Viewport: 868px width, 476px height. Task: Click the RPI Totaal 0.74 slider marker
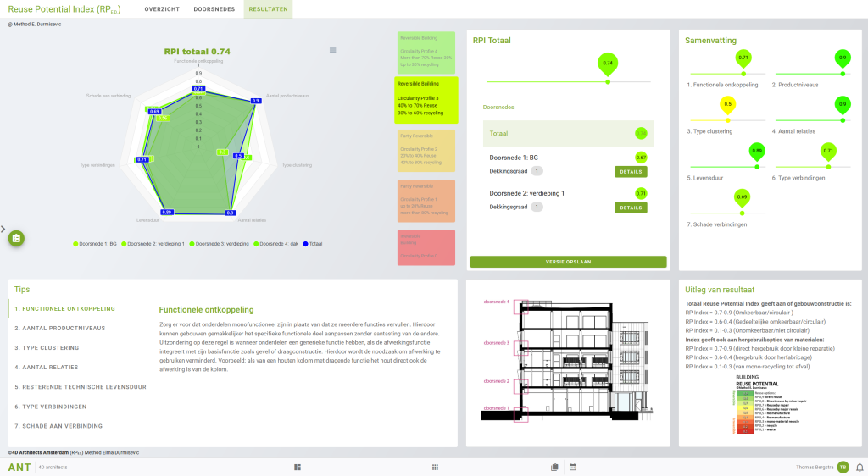pyautogui.click(x=607, y=64)
